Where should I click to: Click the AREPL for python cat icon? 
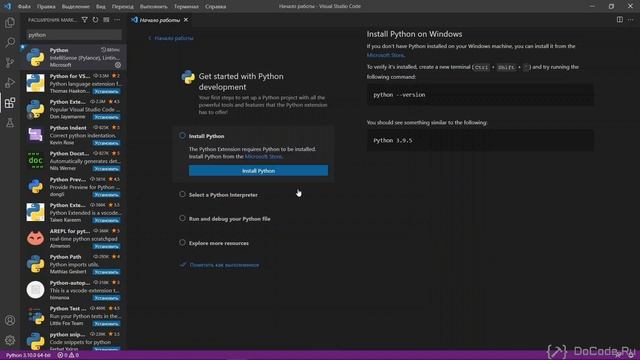point(36,238)
